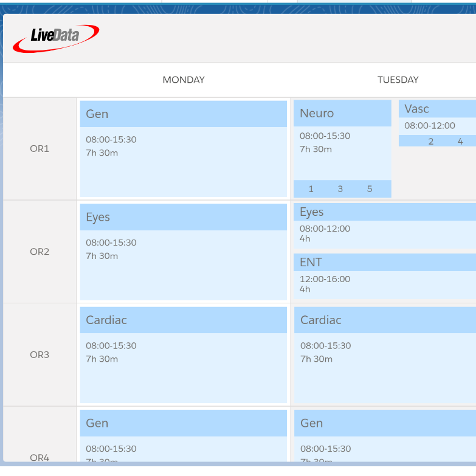The height and width of the screenshot is (476, 476).
Task: Click week 4 in Vasc block
Action: coord(460,142)
